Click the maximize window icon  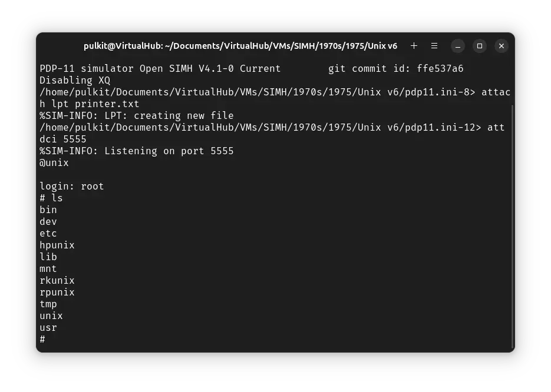(479, 46)
